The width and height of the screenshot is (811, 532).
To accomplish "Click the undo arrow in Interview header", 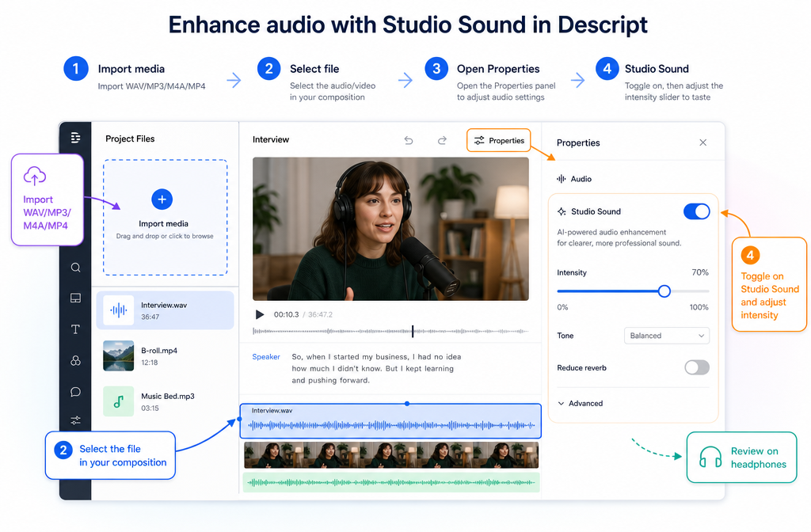I will pyautogui.click(x=409, y=140).
